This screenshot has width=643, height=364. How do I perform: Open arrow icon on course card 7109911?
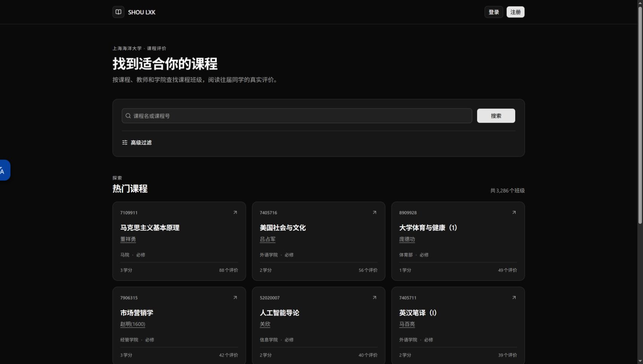point(235,213)
